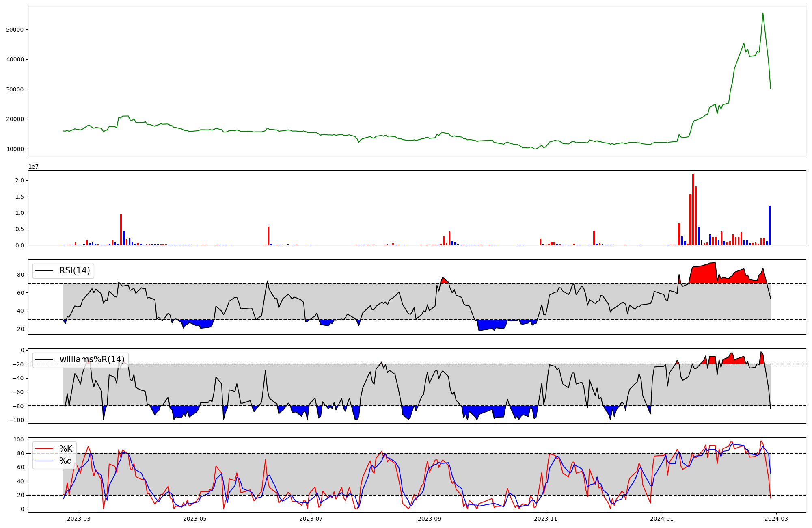Select the 2023-05 date axis label
Viewport: 812px width, 528px height.
point(195,519)
